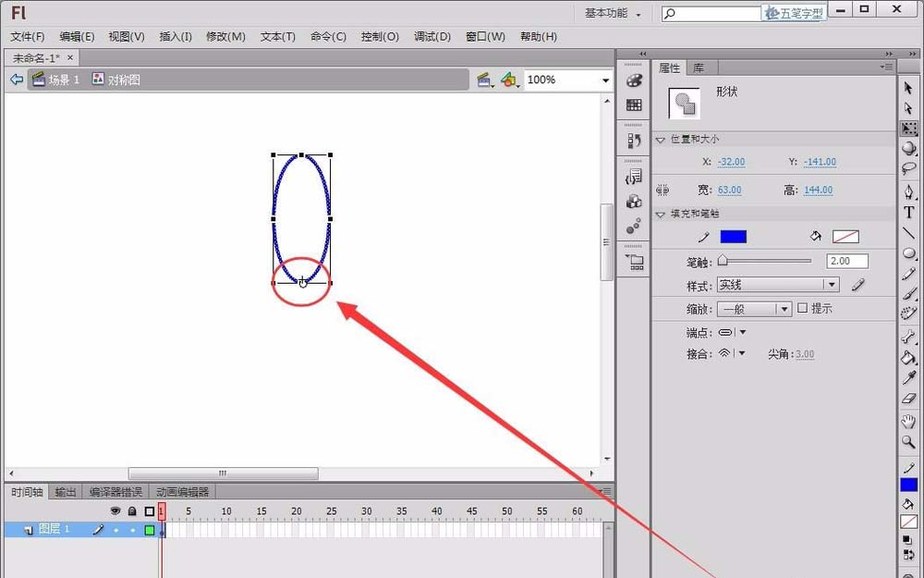Toggle the visibility dot for 图层 1

tap(116, 530)
